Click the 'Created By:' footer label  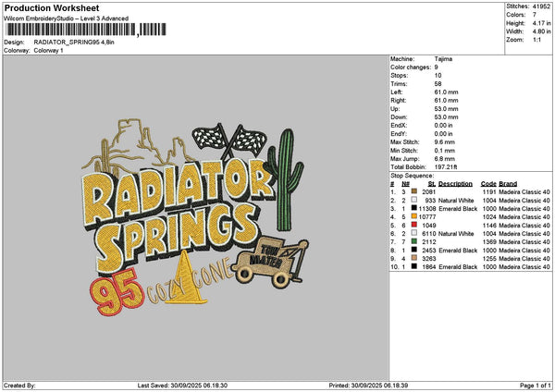tap(19, 386)
